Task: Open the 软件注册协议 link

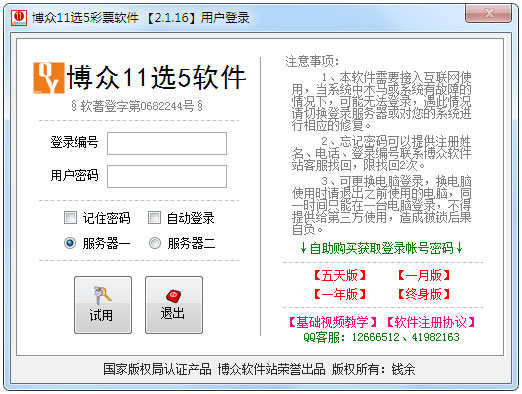Action: (x=431, y=322)
